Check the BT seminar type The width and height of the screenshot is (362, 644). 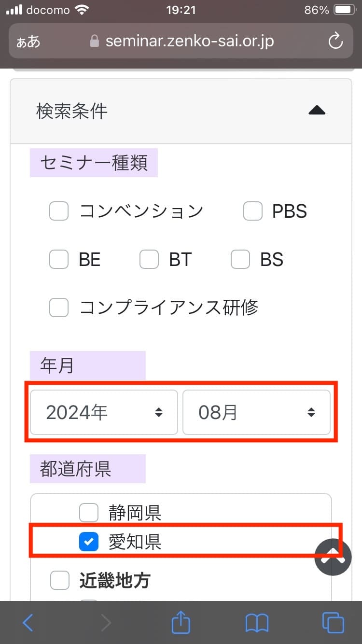[149, 260]
